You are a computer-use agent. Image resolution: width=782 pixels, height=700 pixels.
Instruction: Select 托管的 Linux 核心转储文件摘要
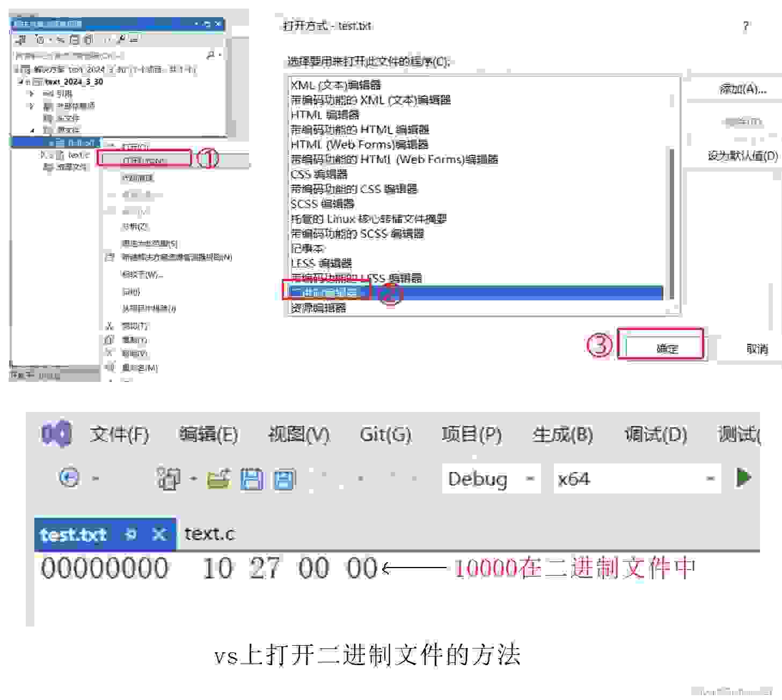tap(369, 219)
